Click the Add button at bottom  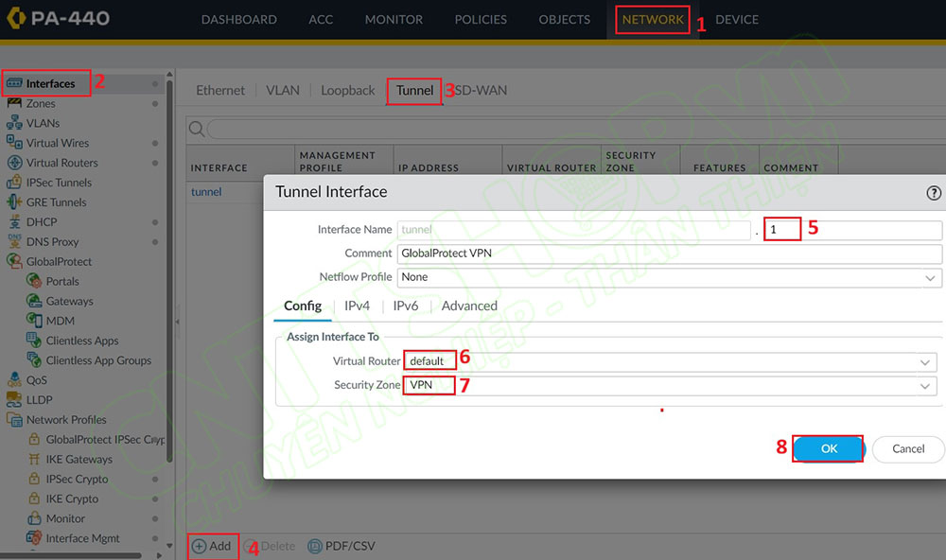coord(212,546)
